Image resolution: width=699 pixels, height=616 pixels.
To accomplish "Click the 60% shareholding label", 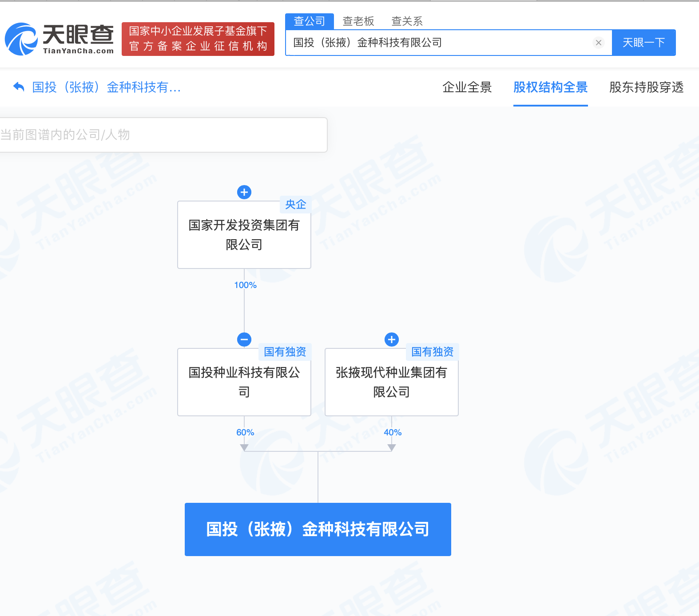I will [x=245, y=432].
